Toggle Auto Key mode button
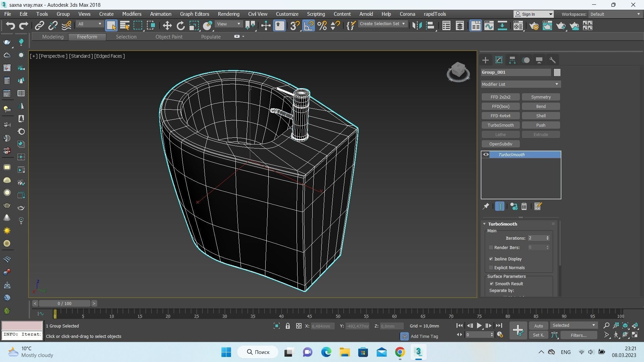 click(538, 326)
